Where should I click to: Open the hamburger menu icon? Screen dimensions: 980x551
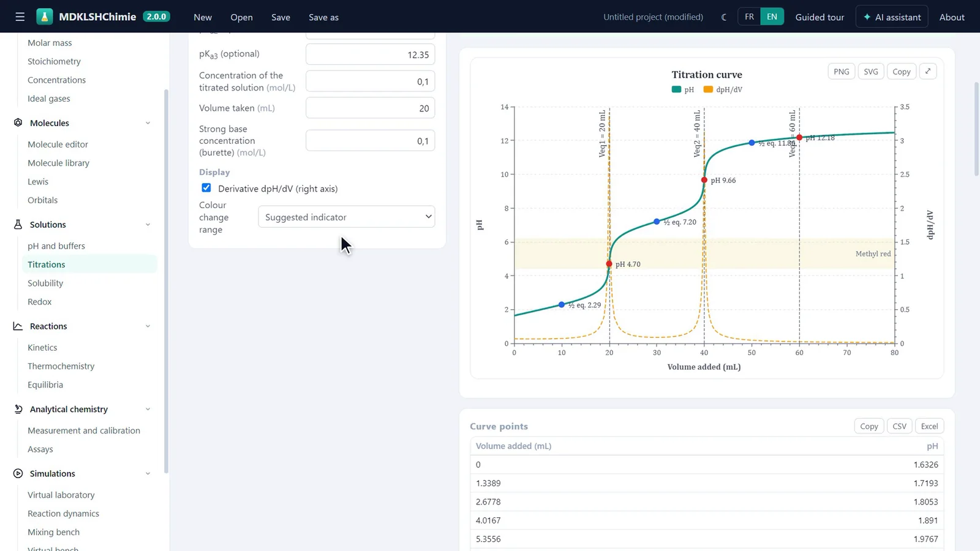coord(20,17)
